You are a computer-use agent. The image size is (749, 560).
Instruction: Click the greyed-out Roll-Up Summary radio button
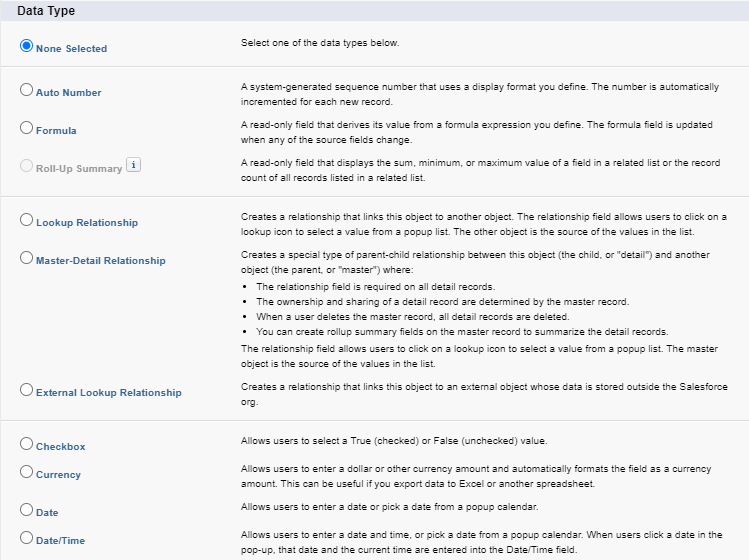(x=26, y=166)
